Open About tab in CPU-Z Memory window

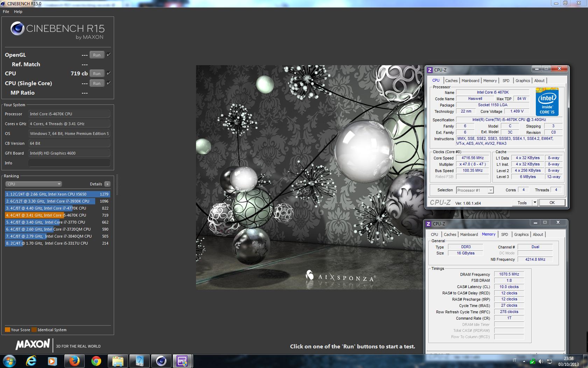point(538,234)
